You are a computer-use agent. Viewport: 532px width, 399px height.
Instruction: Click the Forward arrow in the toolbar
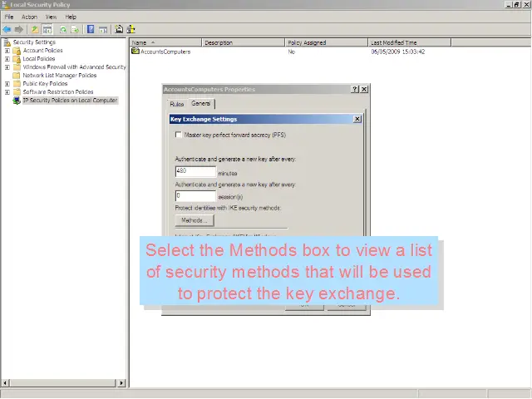(18, 29)
